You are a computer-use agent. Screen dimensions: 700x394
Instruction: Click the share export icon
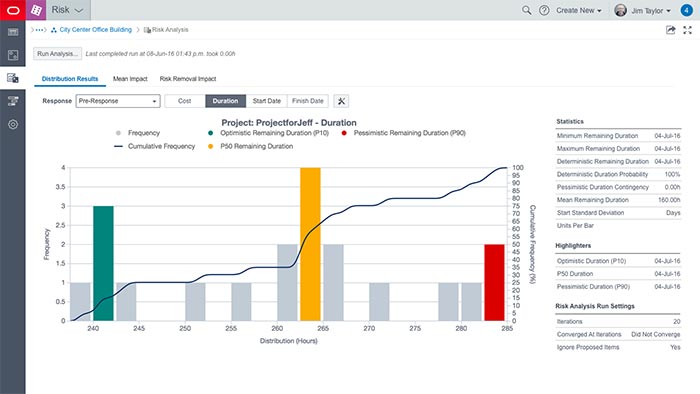click(x=671, y=30)
